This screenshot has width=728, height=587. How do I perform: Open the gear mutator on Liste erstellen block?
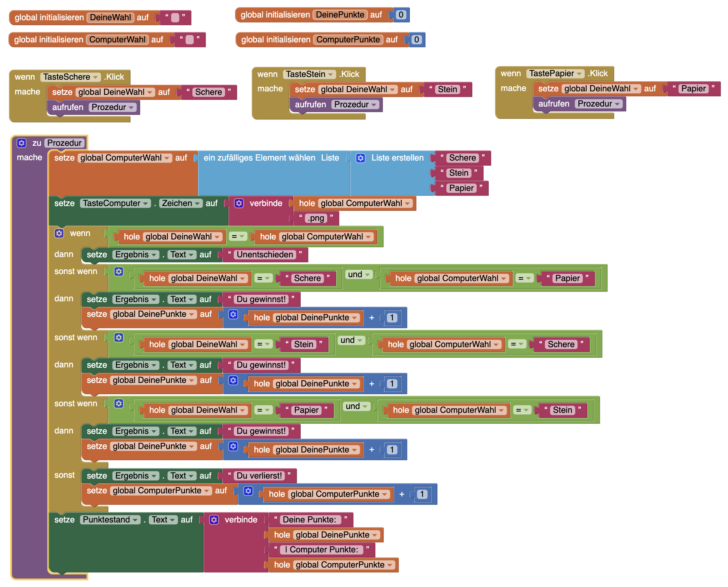click(361, 158)
